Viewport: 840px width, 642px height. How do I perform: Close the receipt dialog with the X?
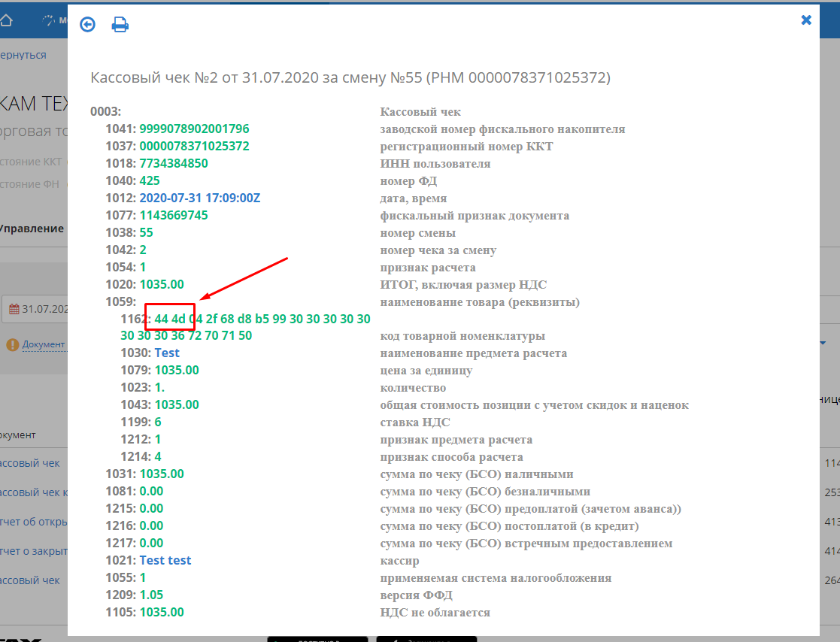(806, 20)
